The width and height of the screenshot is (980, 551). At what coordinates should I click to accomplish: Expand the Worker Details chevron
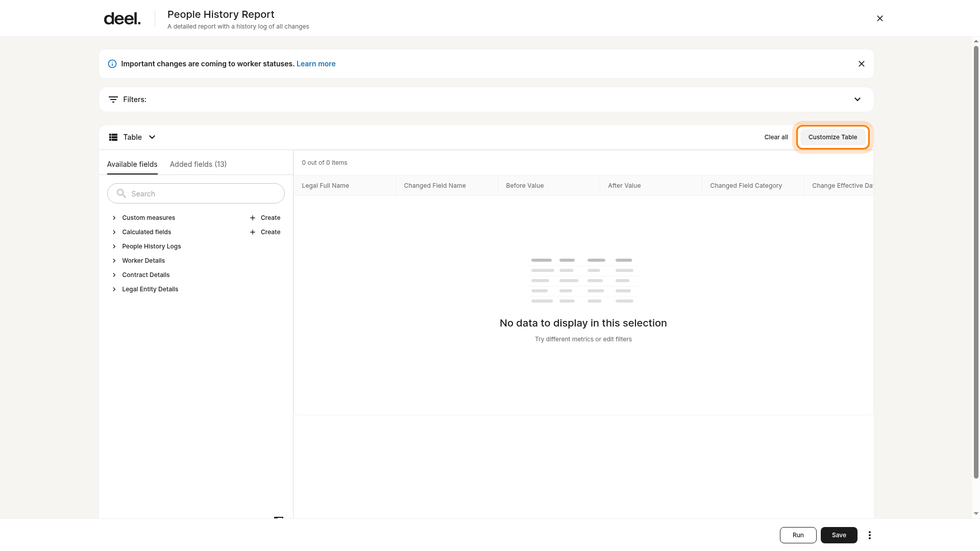pos(114,261)
